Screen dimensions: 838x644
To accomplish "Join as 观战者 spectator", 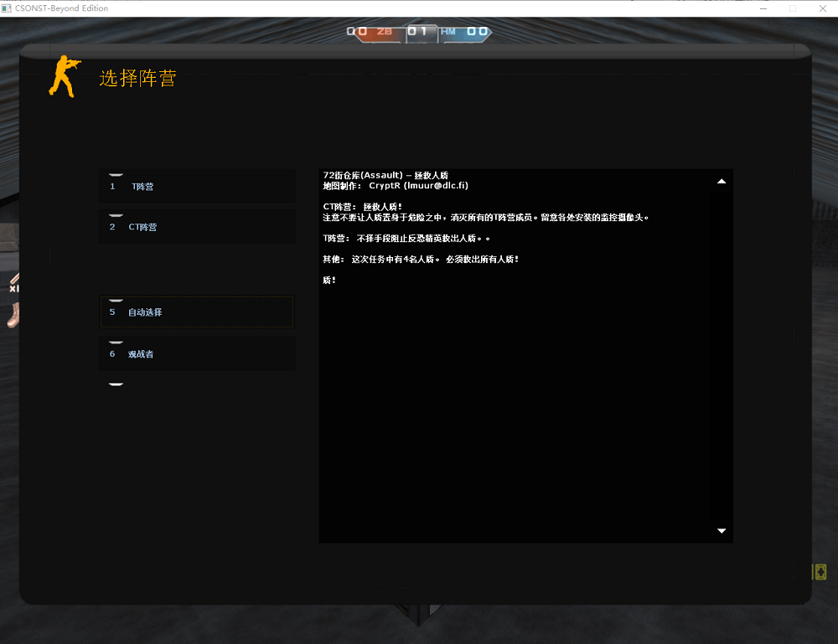I will [x=196, y=353].
